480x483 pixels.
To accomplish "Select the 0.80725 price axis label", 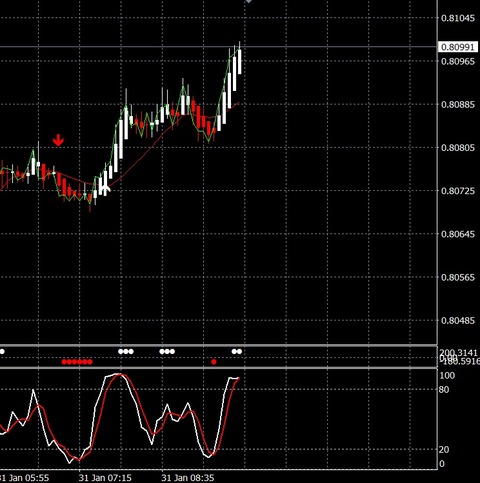I will pyautogui.click(x=458, y=191).
